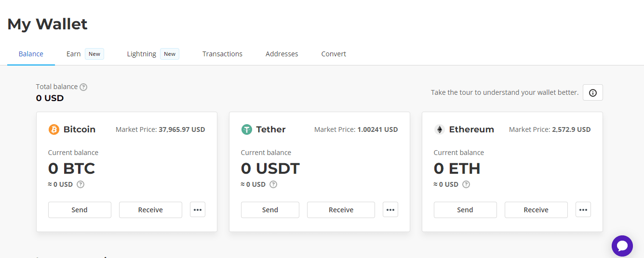
Task: Click help icon beside Bitcoin USD estimate
Action: tap(80, 184)
